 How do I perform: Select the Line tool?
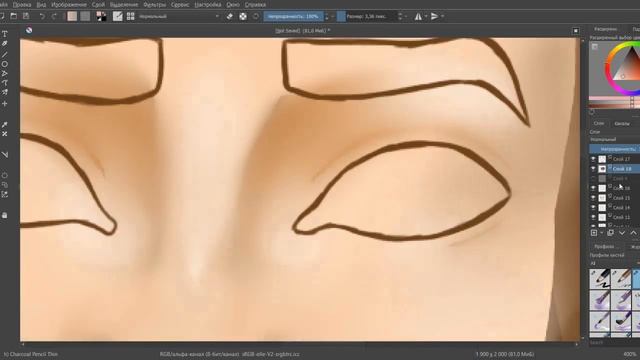pyautogui.click(x=4, y=54)
